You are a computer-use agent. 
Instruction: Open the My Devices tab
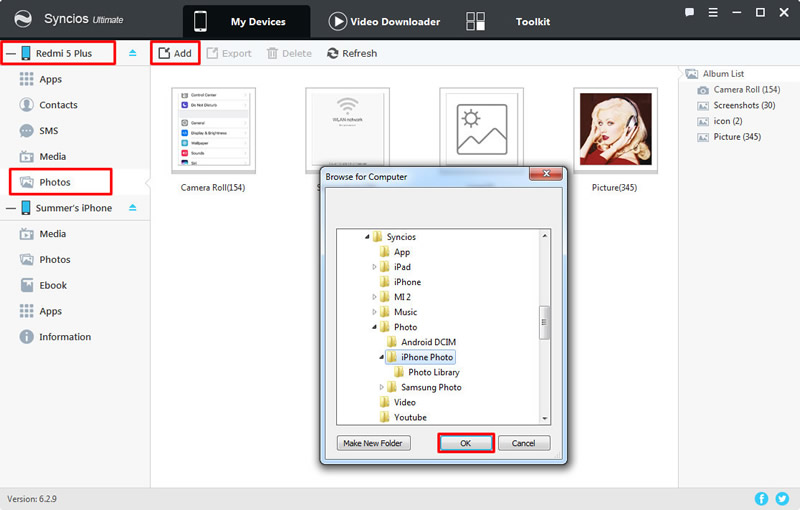coord(246,21)
